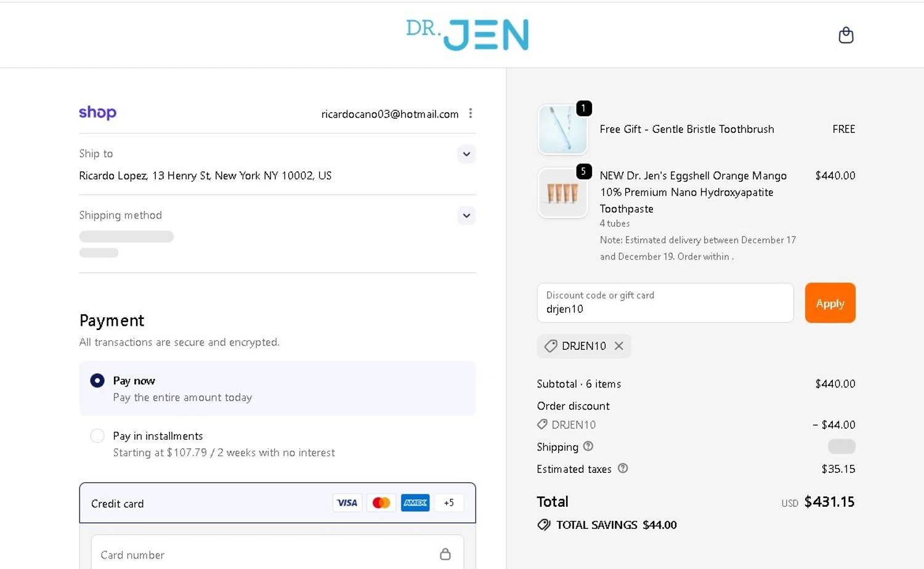924x569 pixels.
Task: Select the Pay now option
Action: pyautogui.click(x=97, y=381)
